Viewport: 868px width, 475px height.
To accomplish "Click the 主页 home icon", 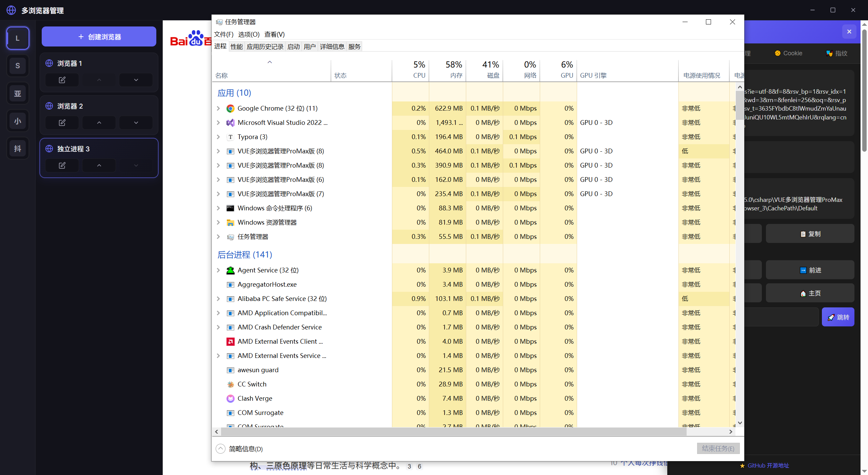I will (803, 293).
